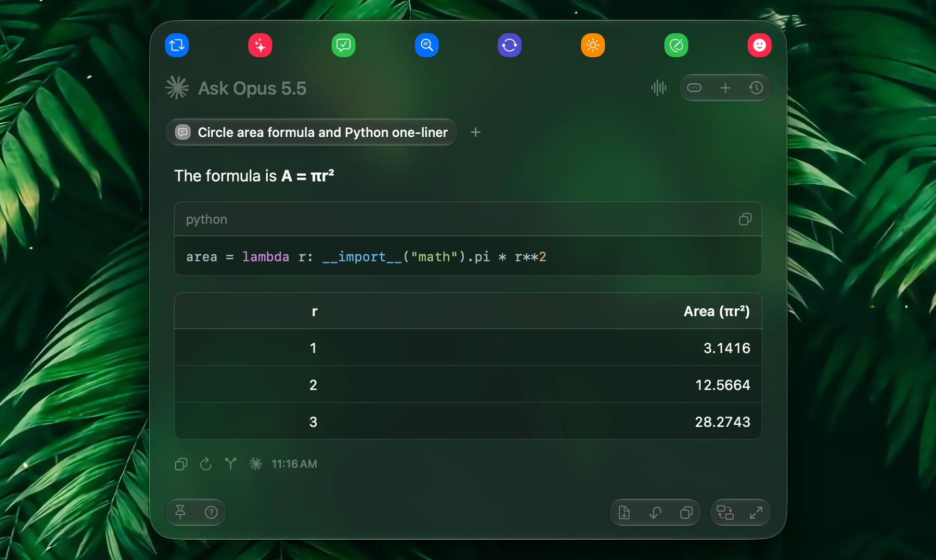
Task: Click bottom toolbar copy icon
Action: [686, 513]
